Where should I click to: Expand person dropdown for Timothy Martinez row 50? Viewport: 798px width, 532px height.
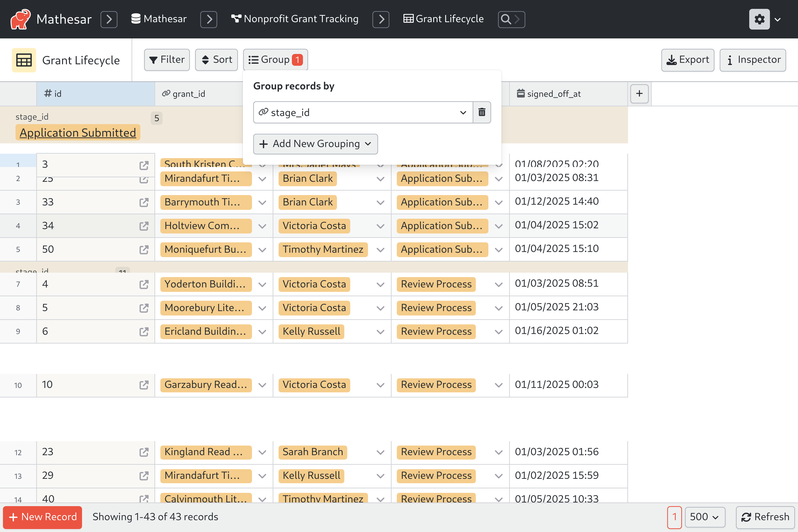coord(380,250)
